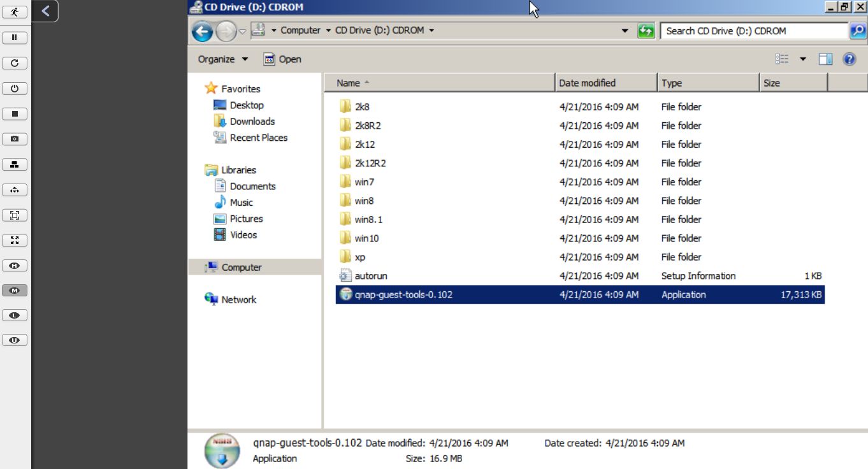Screen dimensions: 868x469
Task: Click the bracketed-frame fit-screen icon
Action: click(15, 215)
